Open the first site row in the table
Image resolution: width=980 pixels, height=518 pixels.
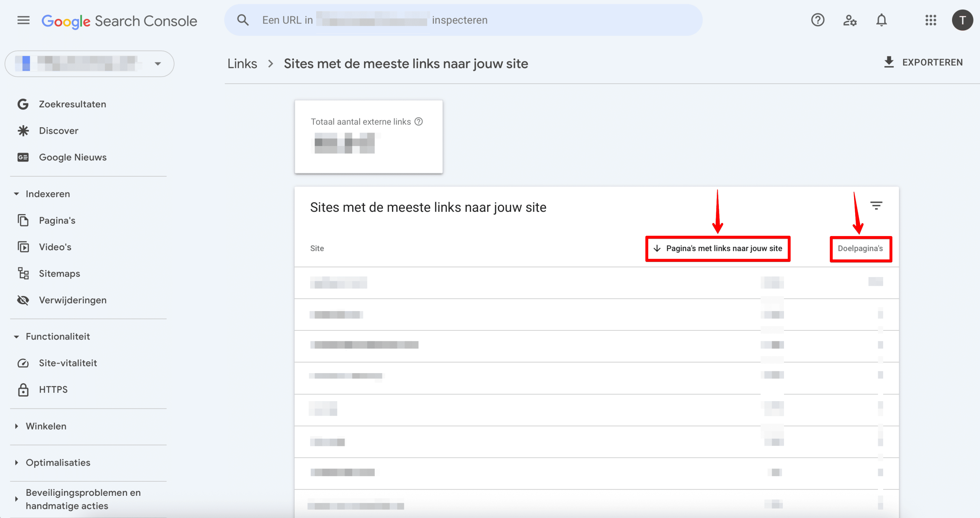pos(596,283)
